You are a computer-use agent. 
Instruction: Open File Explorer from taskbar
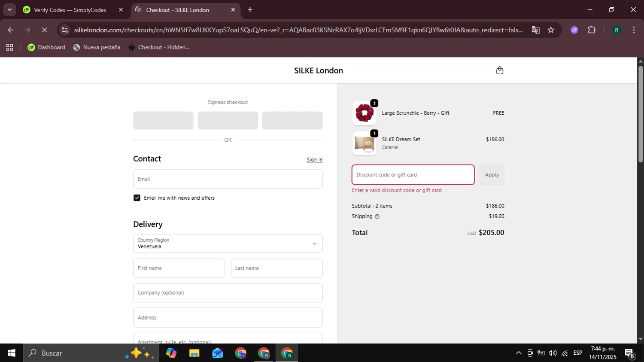(194, 353)
